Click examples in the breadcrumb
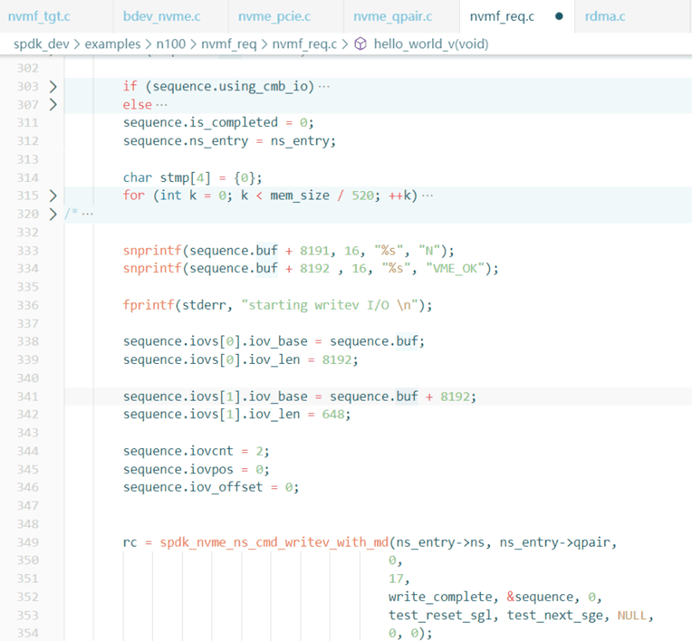 [112, 44]
